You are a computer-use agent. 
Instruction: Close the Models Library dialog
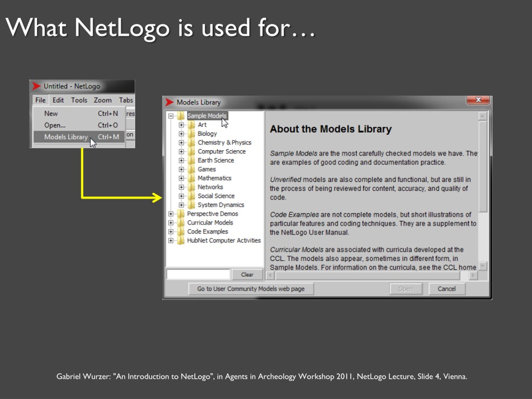[478, 100]
